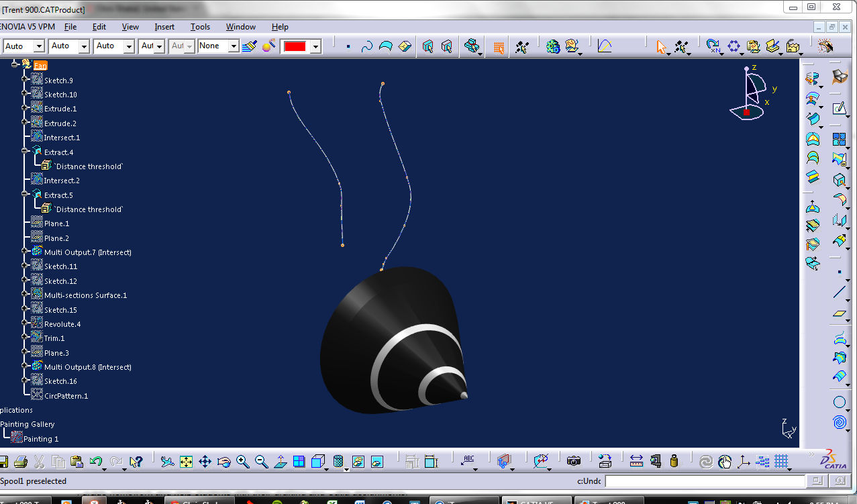857x504 pixels.
Task: Click the Fit All In icon
Action: (x=187, y=462)
